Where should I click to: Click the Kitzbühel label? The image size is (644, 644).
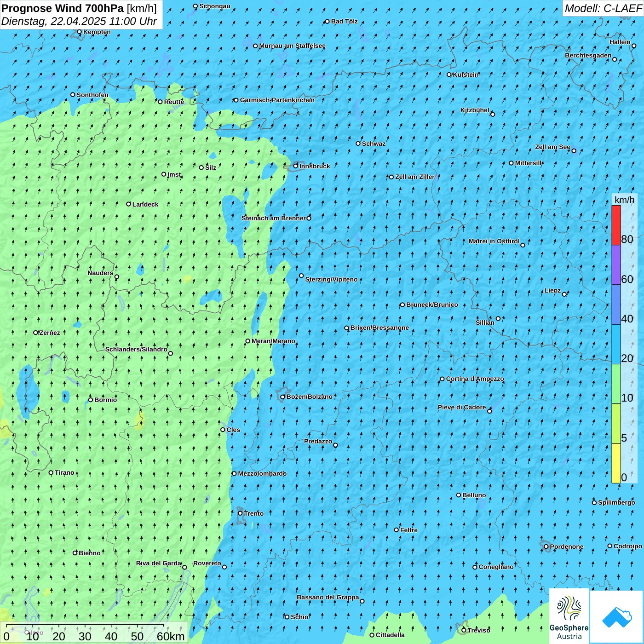point(475,110)
